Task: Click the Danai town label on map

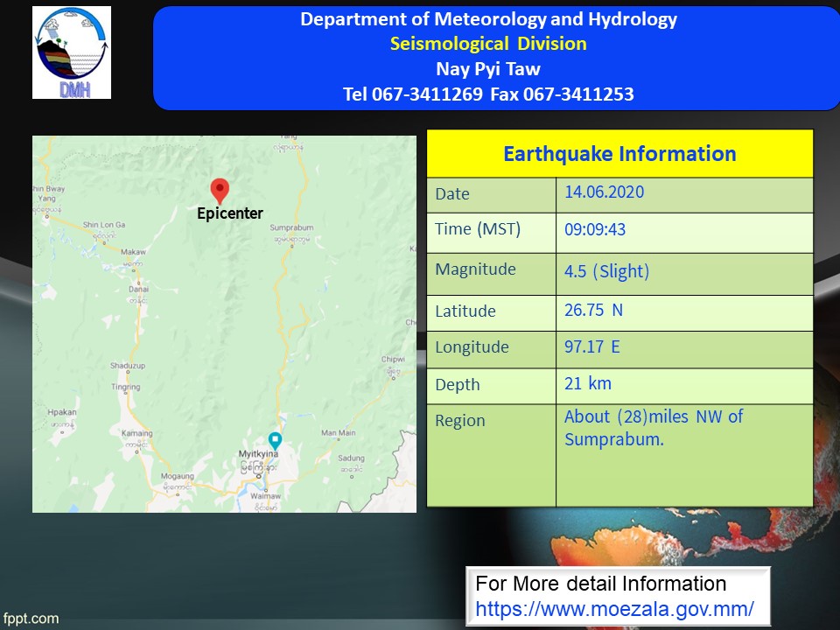Action: pyautogui.click(x=138, y=288)
